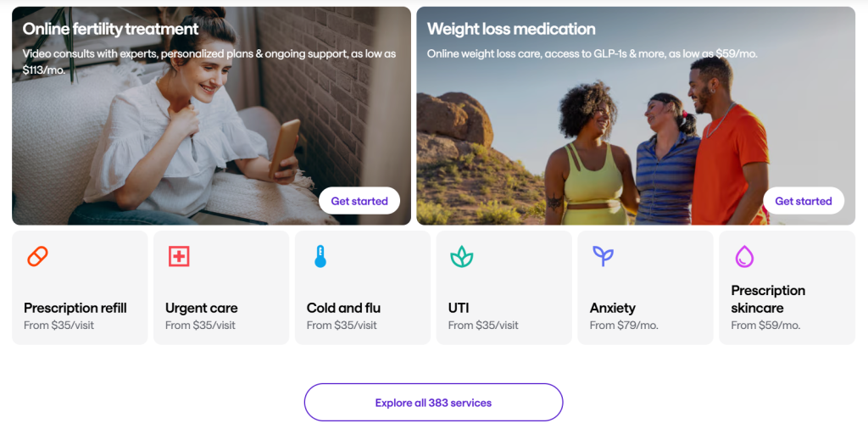Open the Prescription refill title
The height and width of the screenshot is (429, 868).
click(75, 308)
